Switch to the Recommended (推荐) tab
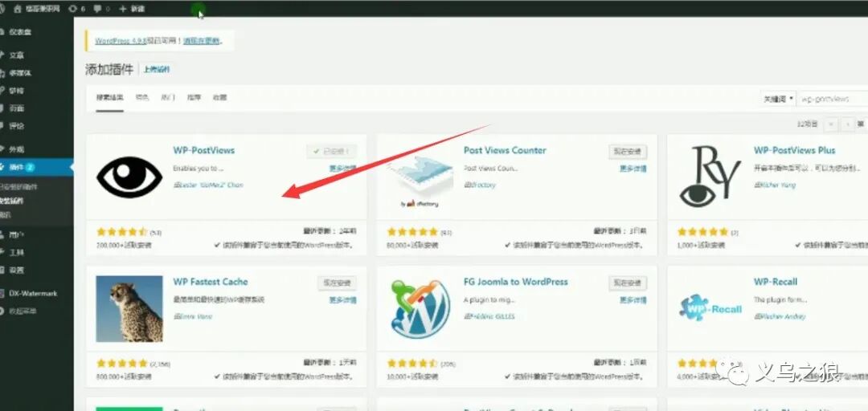Screen dimensions: 868x411 194,98
